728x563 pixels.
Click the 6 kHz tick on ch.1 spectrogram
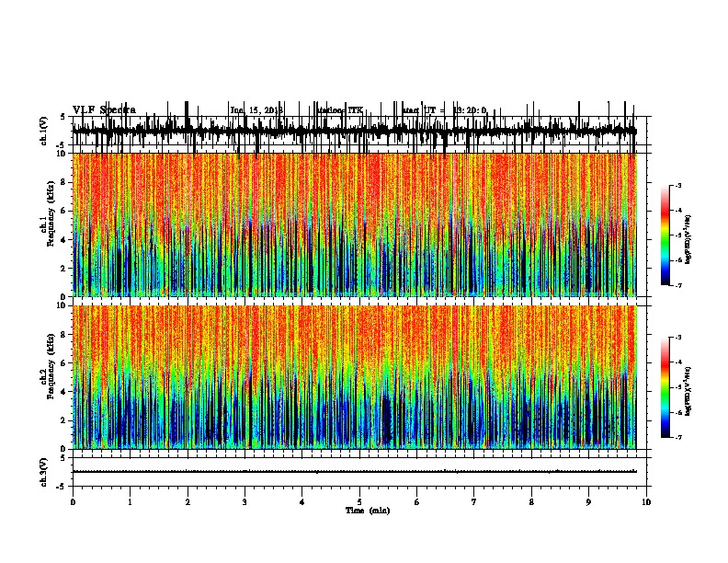[x=63, y=211]
